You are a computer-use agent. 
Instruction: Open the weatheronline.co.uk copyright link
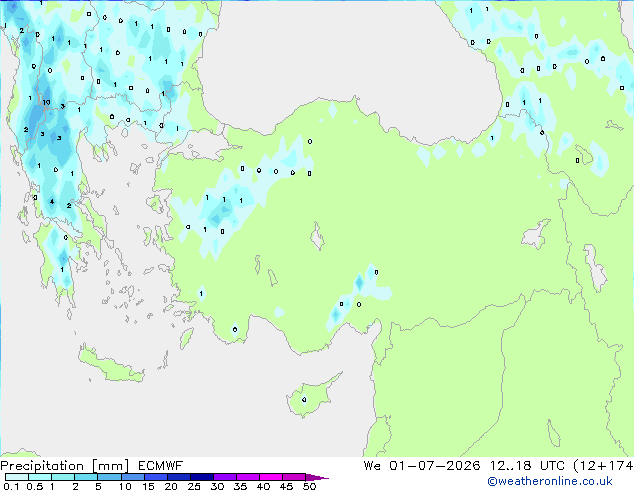click(549, 481)
